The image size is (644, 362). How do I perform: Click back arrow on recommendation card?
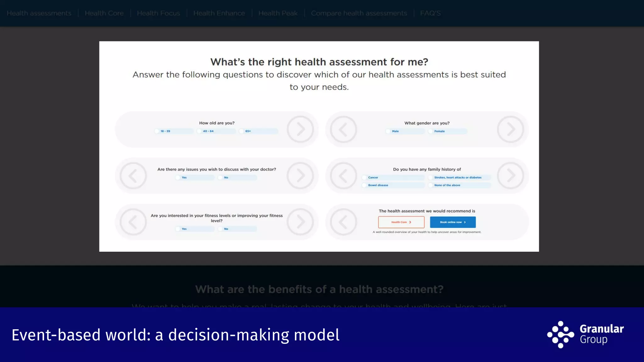pyautogui.click(x=343, y=222)
